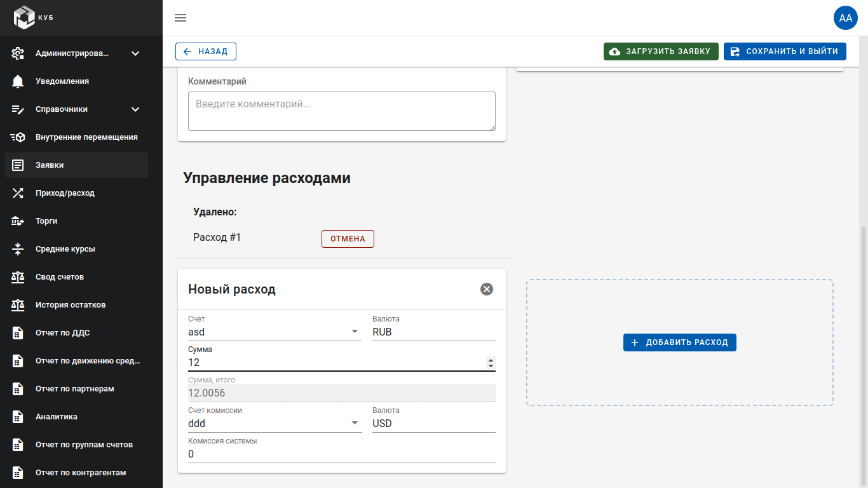Click the Расход #1 deleted entry text
Viewport: 868px width, 488px height.
[217, 237]
